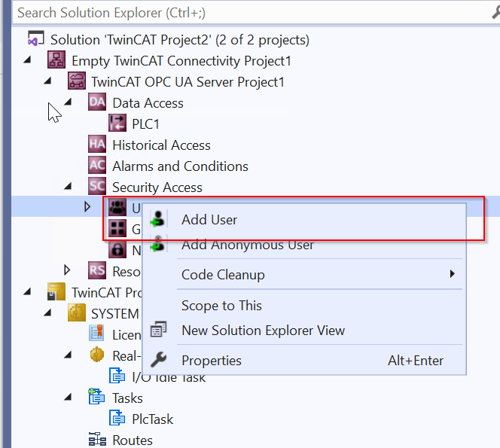Choose Add User from context menu
500x448 pixels.
click(x=304, y=220)
